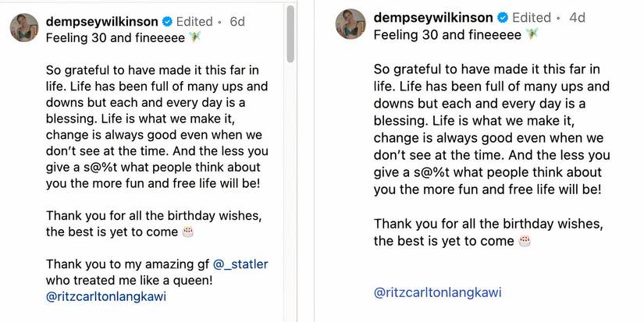Open @ritzcarltonlangkawi mention in the 4d post
Screen dimensions: 644x322
(x=438, y=292)
